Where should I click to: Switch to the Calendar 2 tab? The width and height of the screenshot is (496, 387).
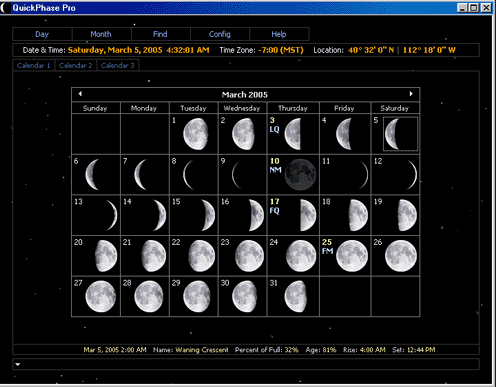[x=75, y=65]
